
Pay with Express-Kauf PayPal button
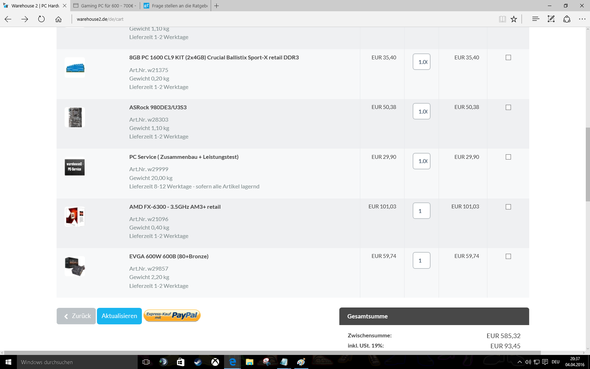pyautogui.click(x=172, y=315)
